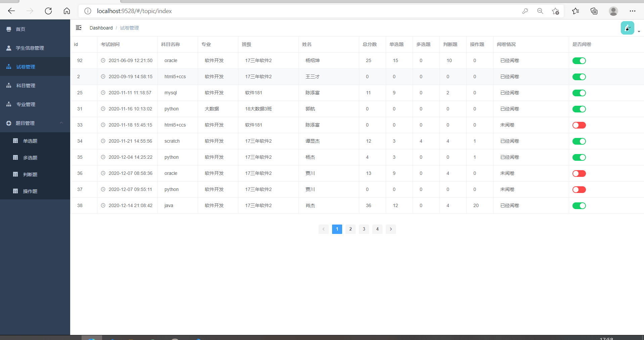Enable grading switch for id 33 row
The image size is (644, 340).
pyautogui.click(x=579, y=125)
